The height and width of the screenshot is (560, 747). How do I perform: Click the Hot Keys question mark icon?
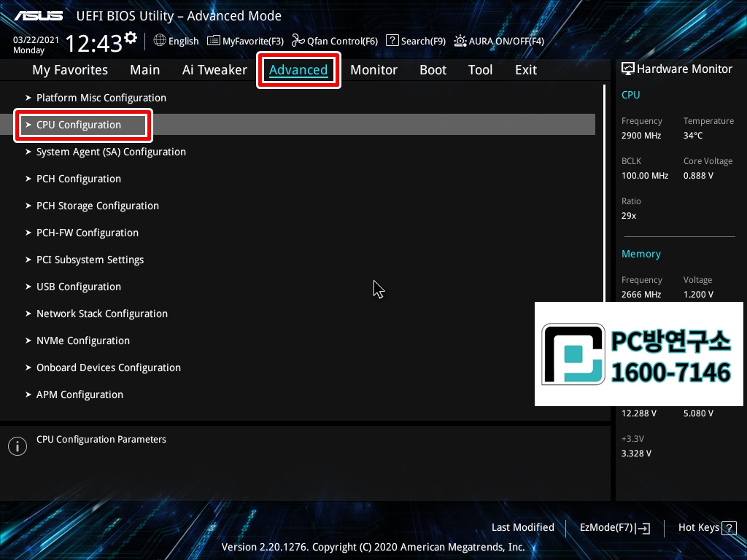coord(729,528)
